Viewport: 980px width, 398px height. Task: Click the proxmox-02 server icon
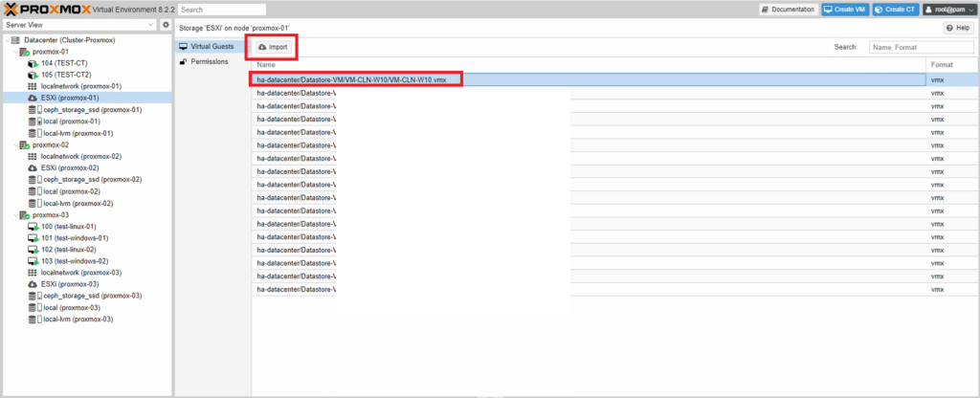coord(24,145)
